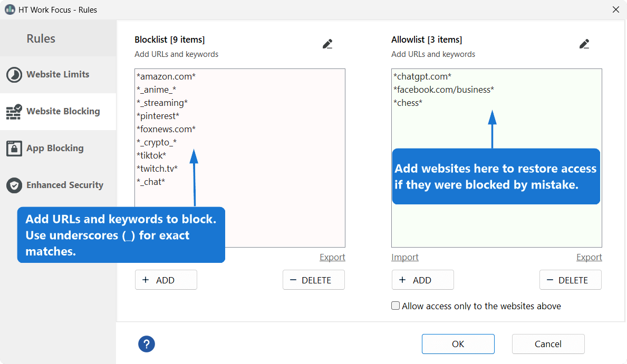Screen dimensions: 627x364
Task: Click the Blocklist edit pencil icon
Action: (x=327, y=44)
